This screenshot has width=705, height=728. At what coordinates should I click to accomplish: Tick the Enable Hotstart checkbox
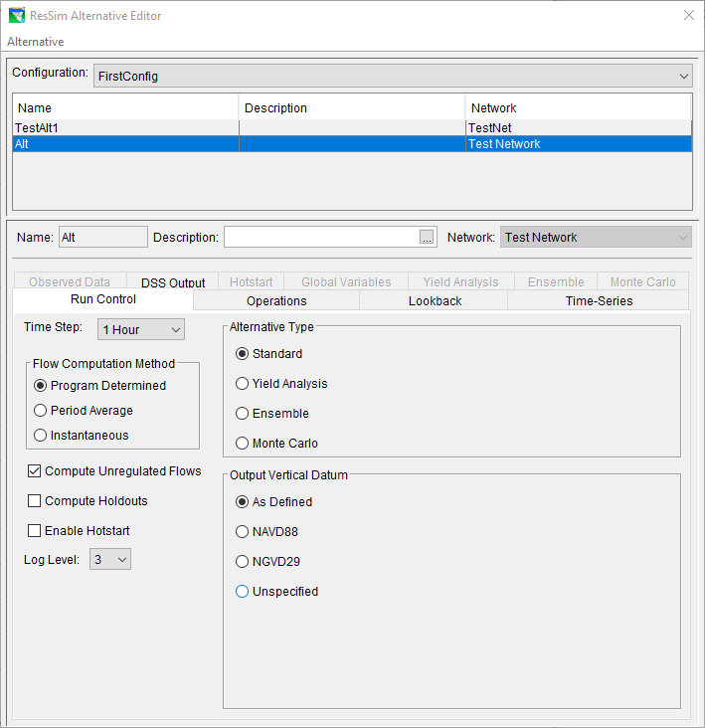click(x=36, y=531)
